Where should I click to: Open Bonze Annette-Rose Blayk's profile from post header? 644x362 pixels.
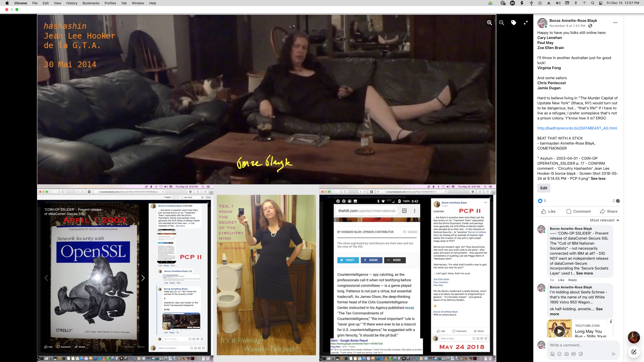573,21
